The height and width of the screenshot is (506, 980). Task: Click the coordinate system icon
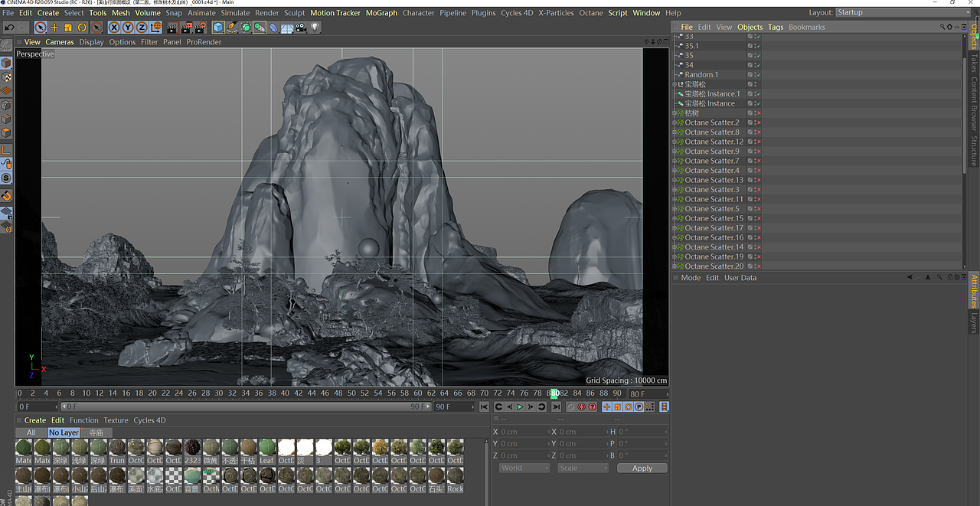[155, 28]
